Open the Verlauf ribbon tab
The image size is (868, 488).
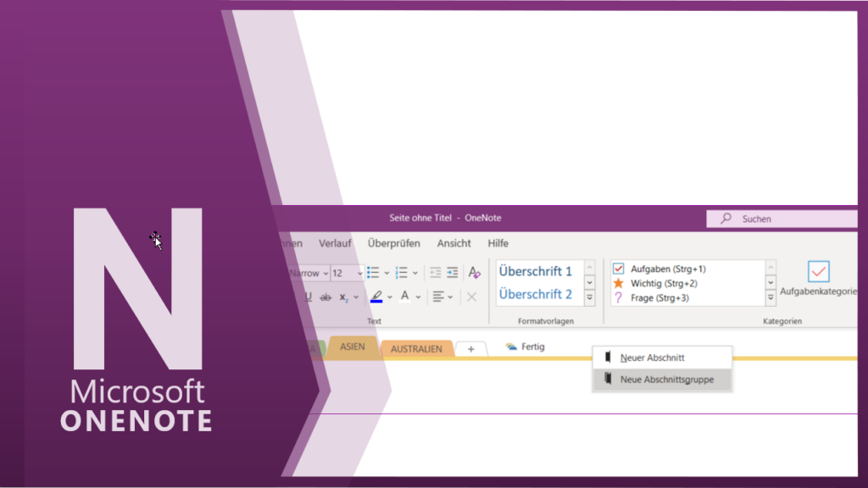335,243
